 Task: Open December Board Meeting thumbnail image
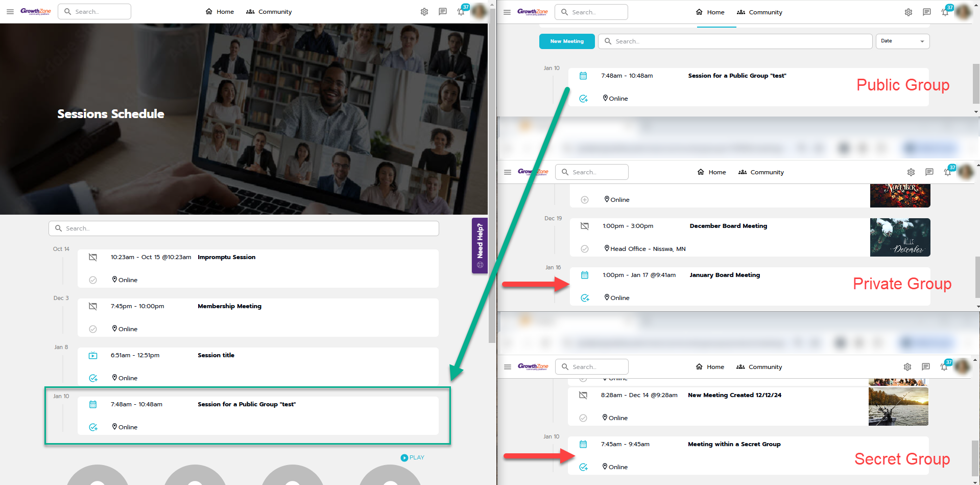[x=900, y=238]
